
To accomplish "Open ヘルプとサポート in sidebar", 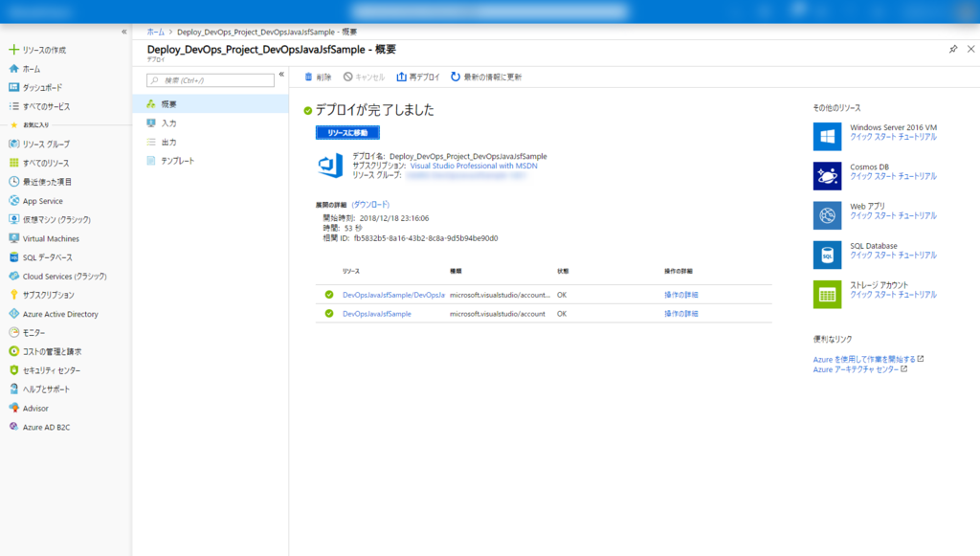I will coord(39,389).
